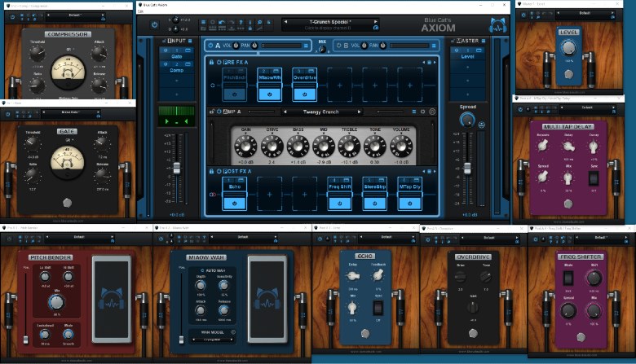Image resolution: width=636 pixels, height=364 pixels.
Task: Add plugin in empty Post FX slot
Action: coord(269,195)
